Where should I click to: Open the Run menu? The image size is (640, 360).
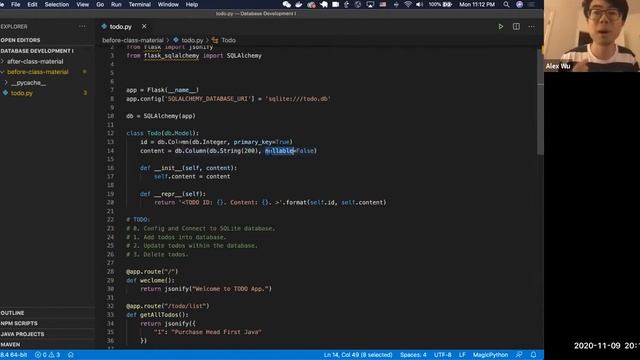(116, 4)
